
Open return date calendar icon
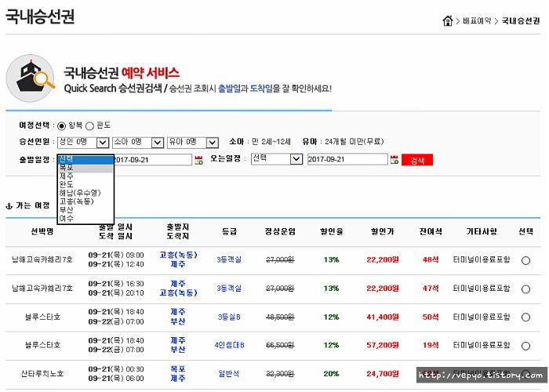394,160
